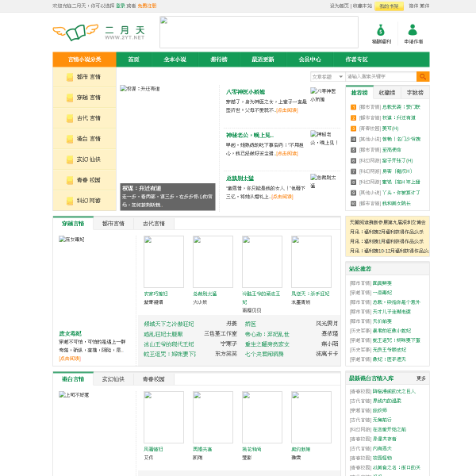Switch to the 字数榜 ranking tab
Viewport: 476px width, 476px height.
click(415, 93)
